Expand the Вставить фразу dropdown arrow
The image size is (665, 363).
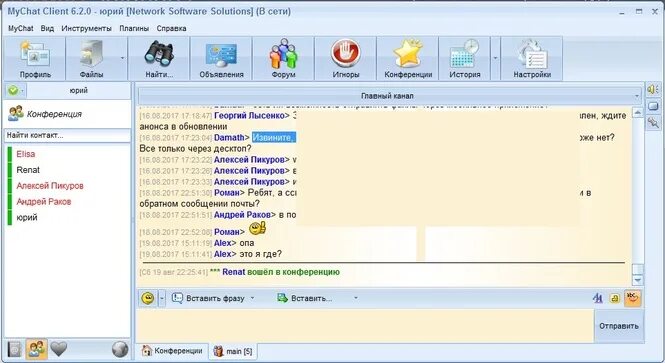coord(252,298)
